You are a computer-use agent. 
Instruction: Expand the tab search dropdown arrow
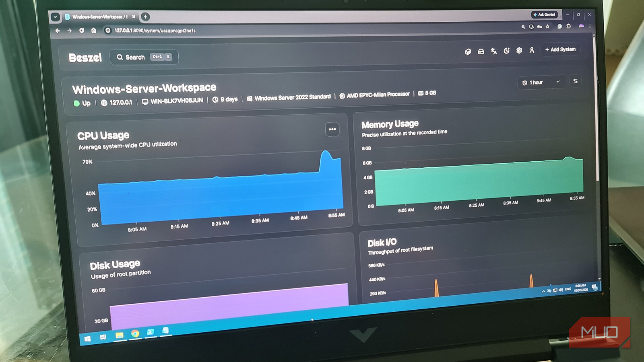55,17
